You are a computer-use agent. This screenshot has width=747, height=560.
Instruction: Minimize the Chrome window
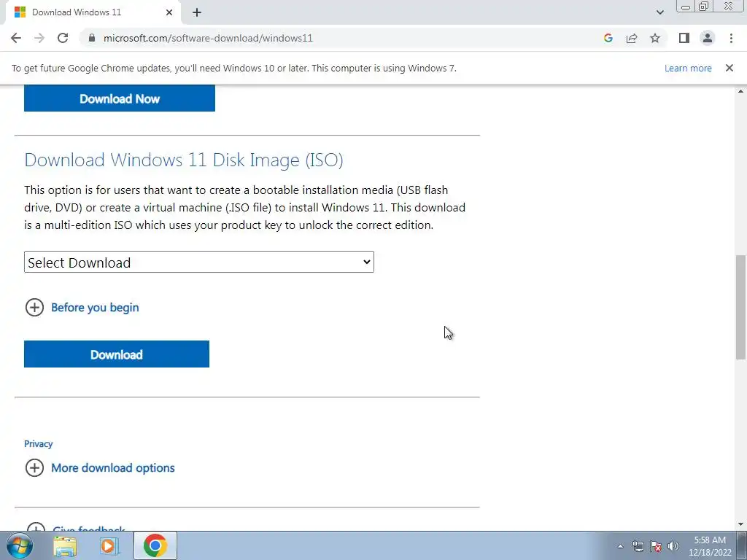click(686, 7)
